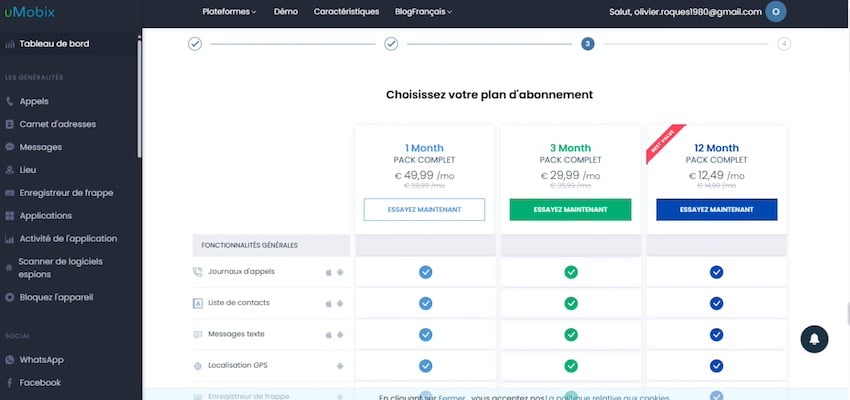
Task: Click the step 4 indicator
Action: (x=784, y=44)
